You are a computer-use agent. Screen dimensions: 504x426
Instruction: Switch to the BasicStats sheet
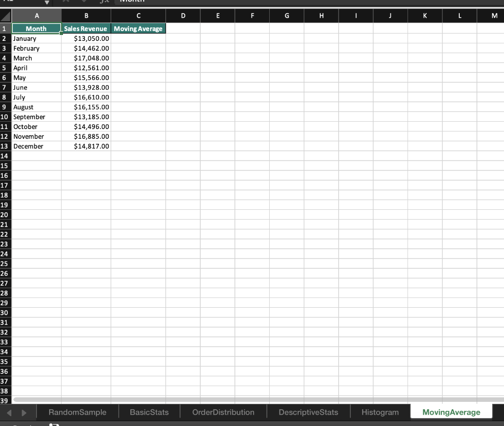point(149,412)
